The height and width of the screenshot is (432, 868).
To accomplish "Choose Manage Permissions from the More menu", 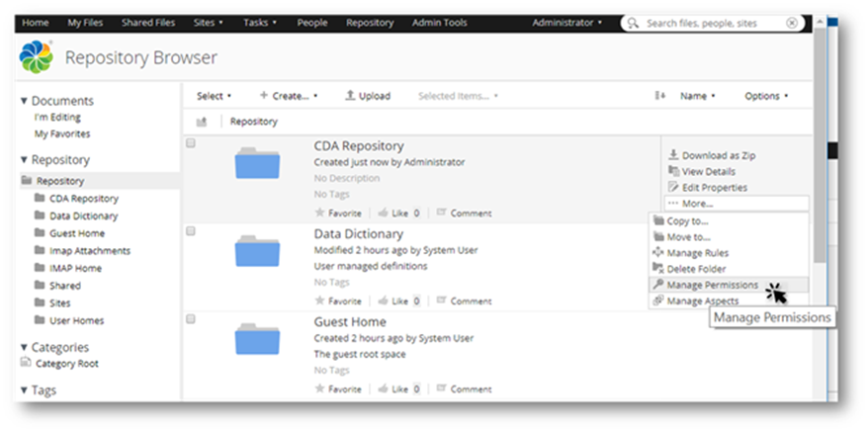I will (x=712, y=285).
